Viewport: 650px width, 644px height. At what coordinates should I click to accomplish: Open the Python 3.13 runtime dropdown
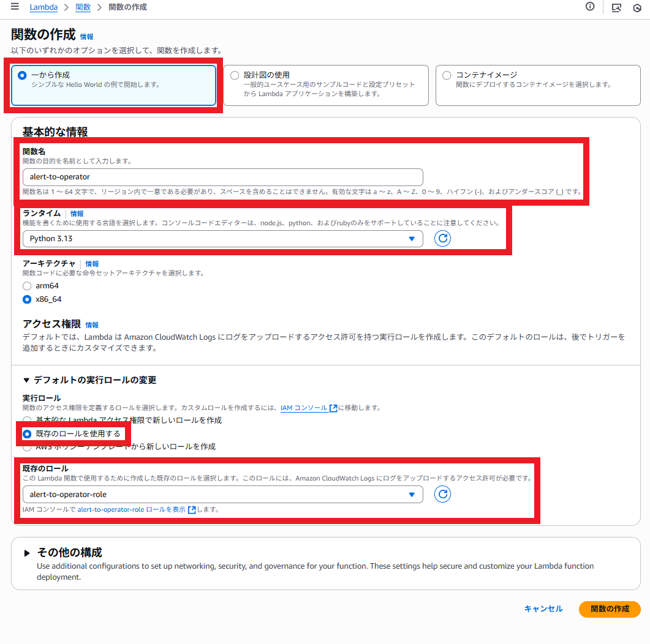pyautogui.click(x=222, y=239)
